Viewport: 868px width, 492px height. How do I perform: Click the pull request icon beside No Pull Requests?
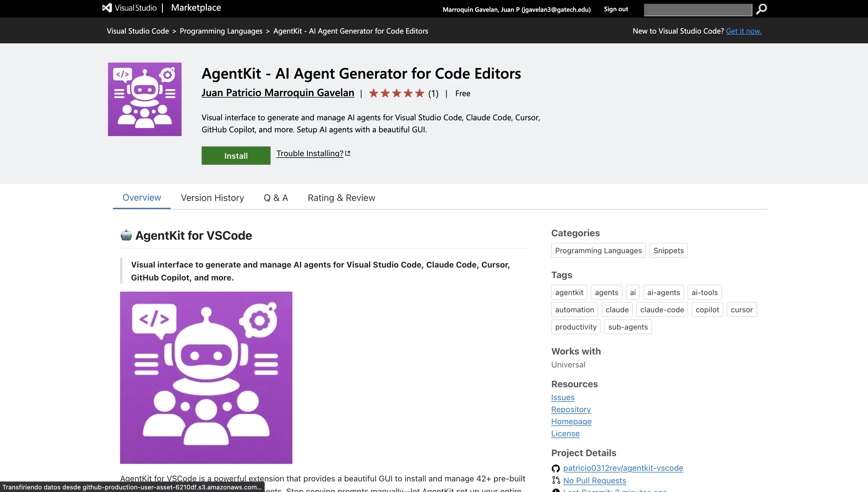555,481
